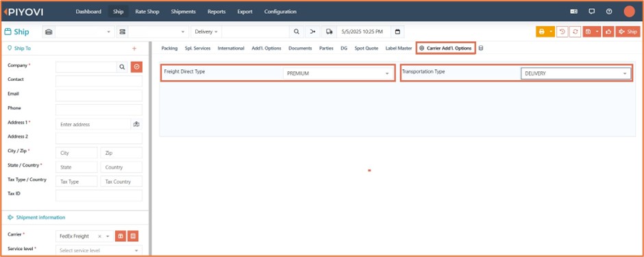Clear the FedEx Freight carrier selection
Image resolution: width=644 pixels, height=257 pixels.
pos(99,236)
